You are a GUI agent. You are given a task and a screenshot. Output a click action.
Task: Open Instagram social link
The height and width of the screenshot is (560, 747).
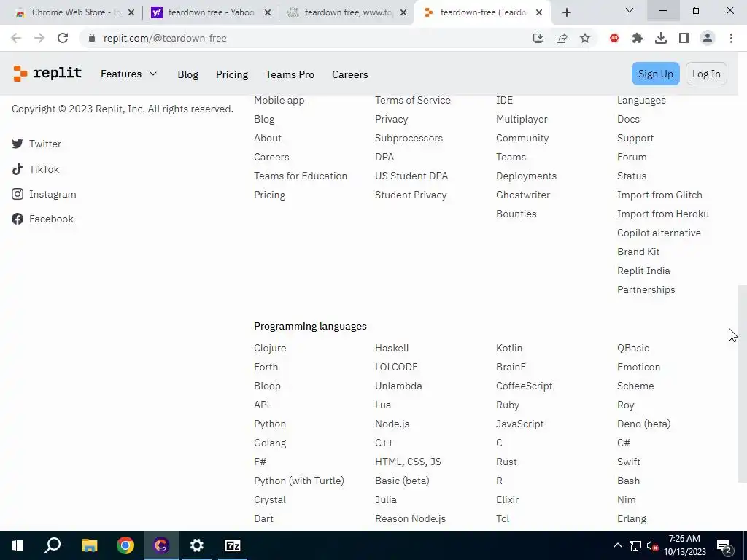pyautogui.click(x=44, y=194)
